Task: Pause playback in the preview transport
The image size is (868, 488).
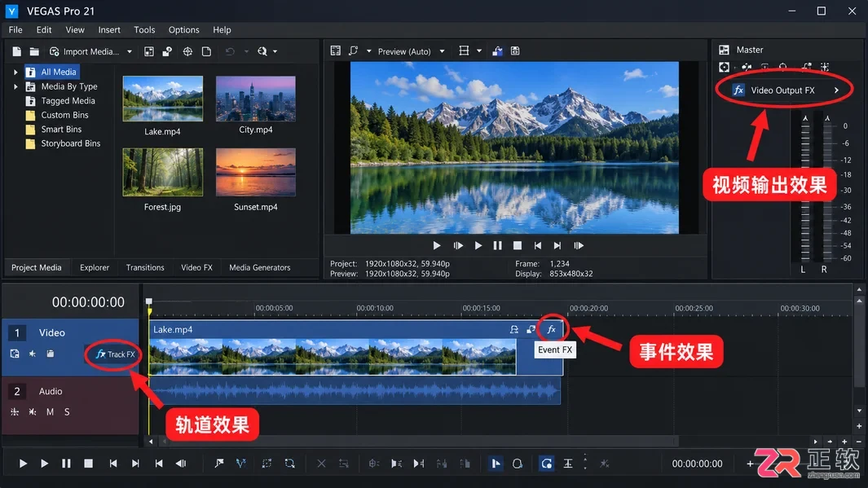Action: (498, 246)
